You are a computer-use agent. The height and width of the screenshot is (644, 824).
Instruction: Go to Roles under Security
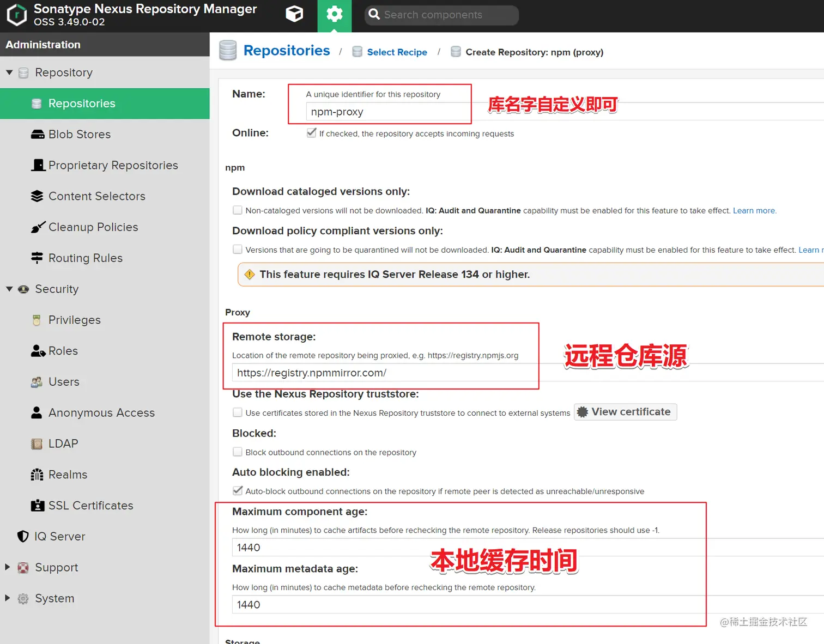coord(105,351)
